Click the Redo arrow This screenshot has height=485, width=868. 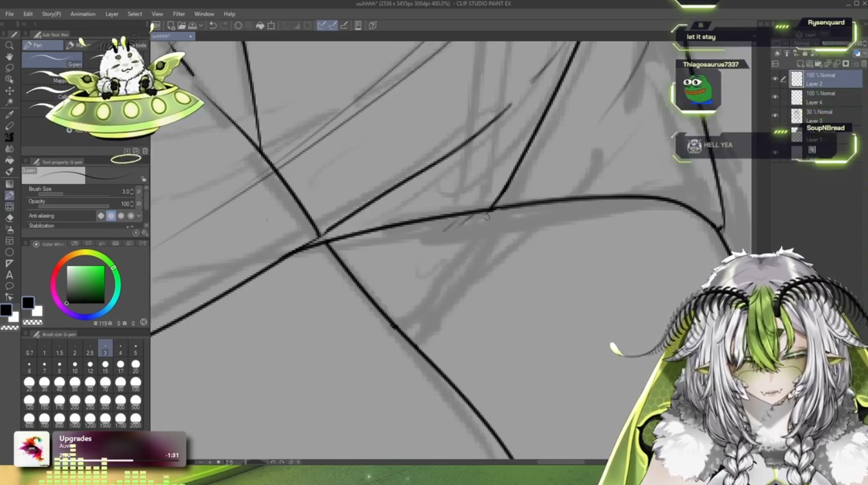pos(224,25)
